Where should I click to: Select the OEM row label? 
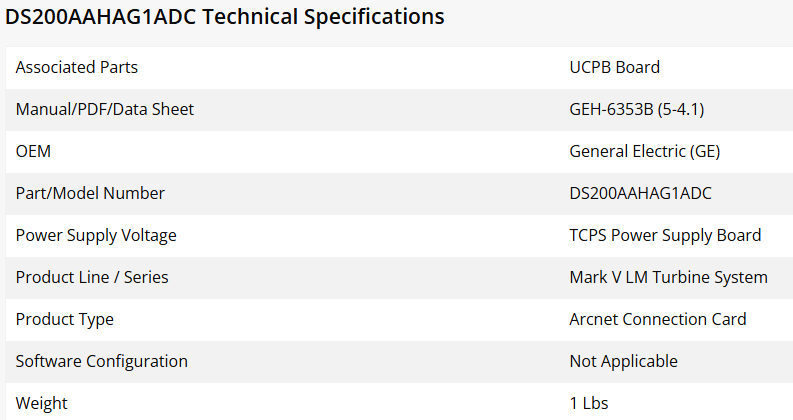pyautogui.click(x=33, y=151)
